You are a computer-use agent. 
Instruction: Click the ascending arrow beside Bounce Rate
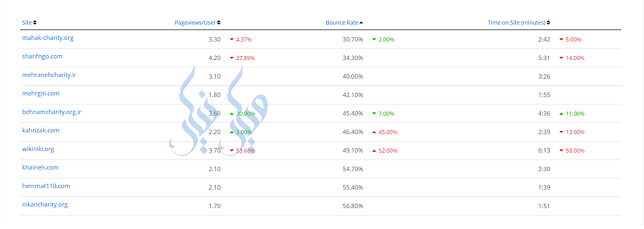click(361, 23)
